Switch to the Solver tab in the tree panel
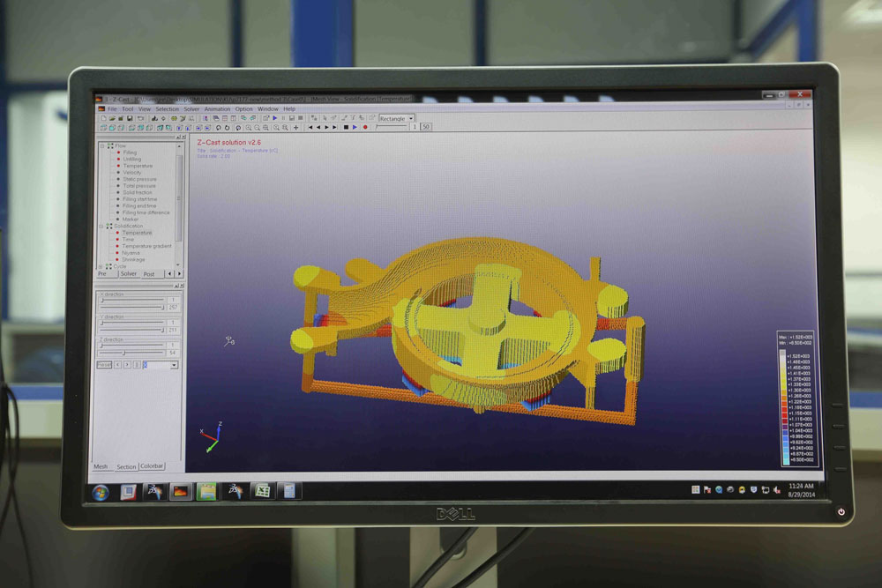This screenshot has height=588, width=882. coord(129,274)
